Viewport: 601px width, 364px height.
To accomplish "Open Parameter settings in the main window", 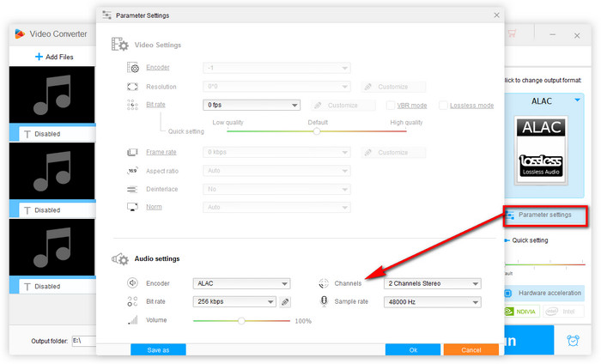I will (544, 215).
